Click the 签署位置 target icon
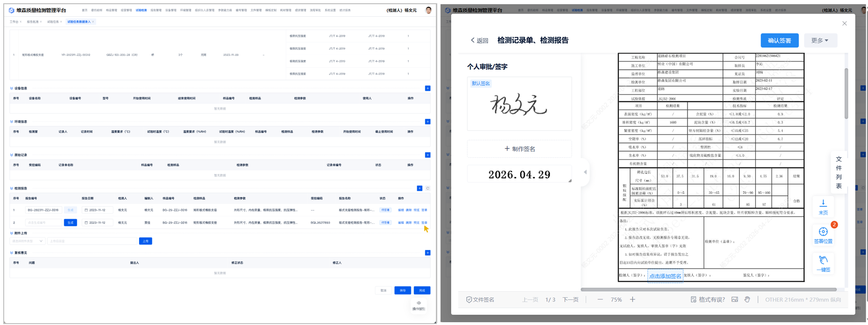Viewport: 868px width, 325px height. 823,232
